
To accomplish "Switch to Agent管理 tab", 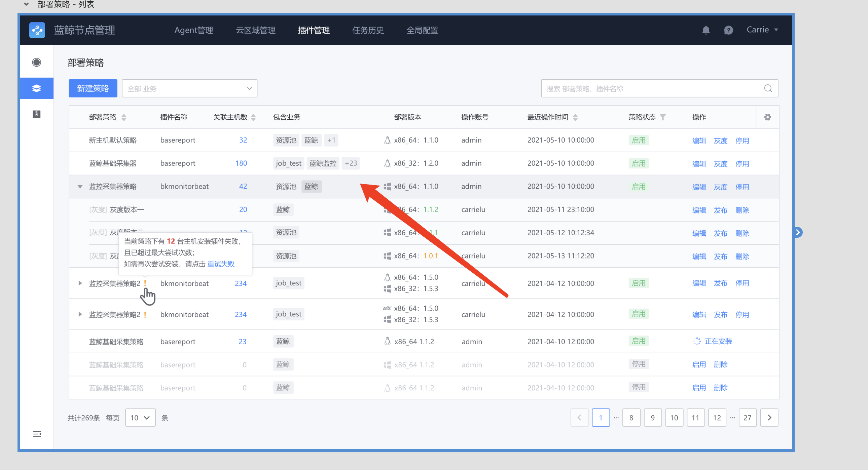I will point(193,30).
